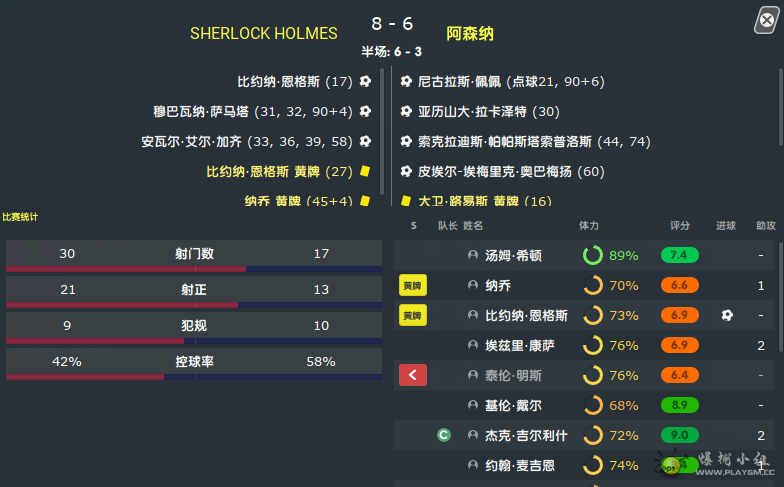
Task: Click 纳乔's yellow card badge
Action: 413,286
